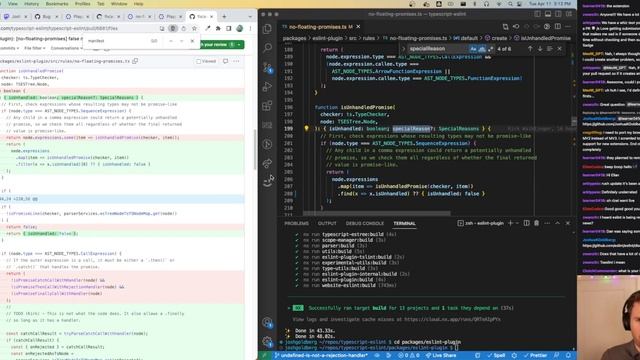This screenshot has height=360, width=640.
Task: Go to next match in VS Code find widget
Action: pyautogui.click(x=540, y=49)
